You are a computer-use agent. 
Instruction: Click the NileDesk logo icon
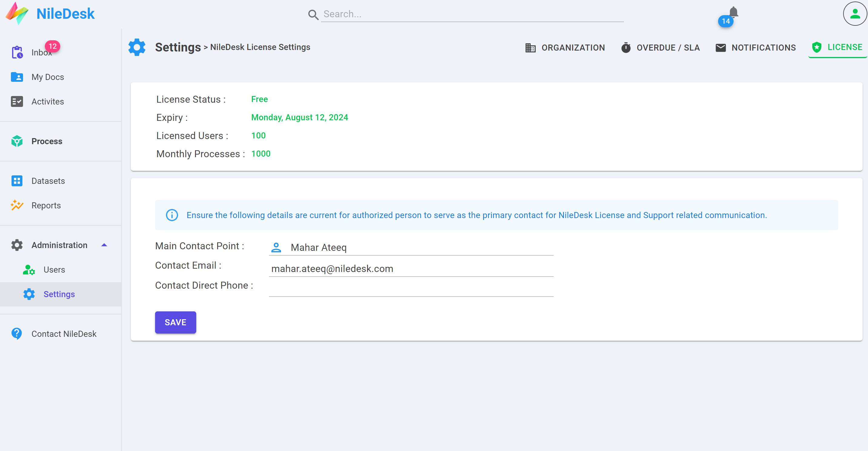coord(17,14)
